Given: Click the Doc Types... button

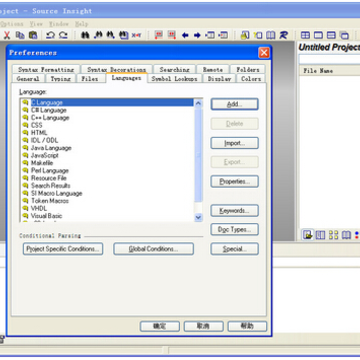Looking at the screenshot, I should click(x=234, y=229).
